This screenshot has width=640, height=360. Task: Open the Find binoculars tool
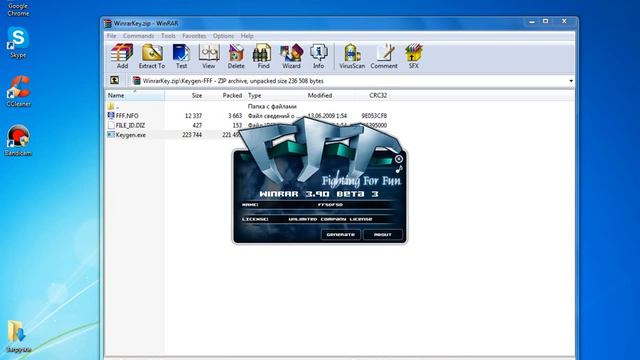[x=263, y=56]
